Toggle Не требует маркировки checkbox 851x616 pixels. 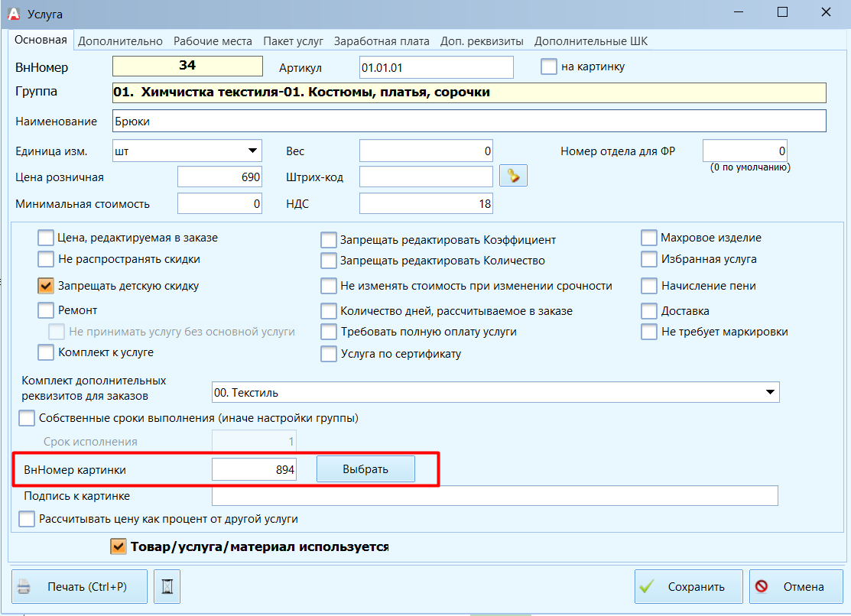[649, 332]
